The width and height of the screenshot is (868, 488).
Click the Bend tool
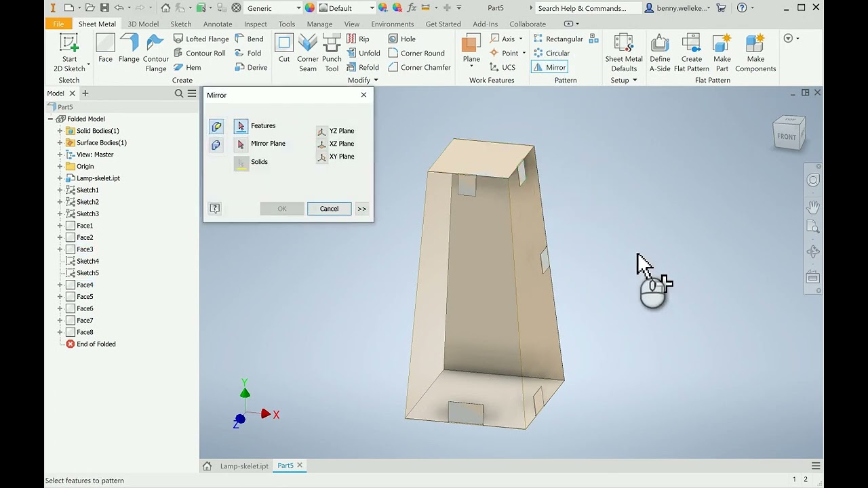(249, 39)
